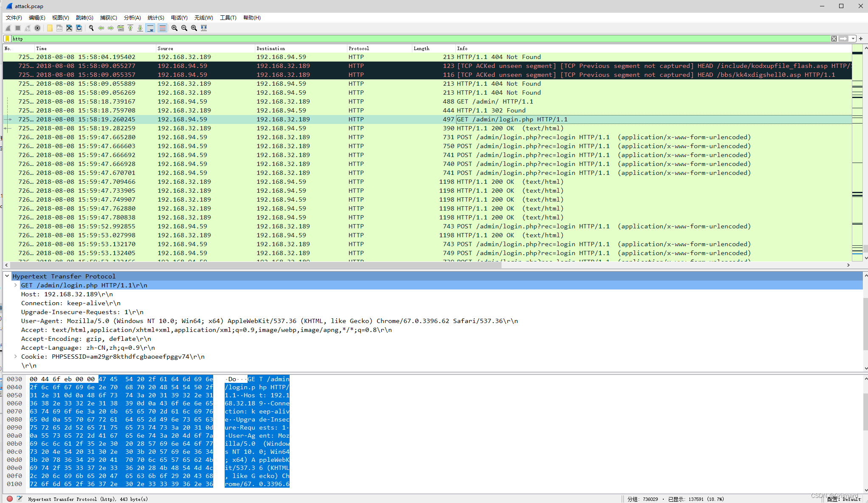Sort by Destination column header
868x503 pixels.
click(301, 48)
